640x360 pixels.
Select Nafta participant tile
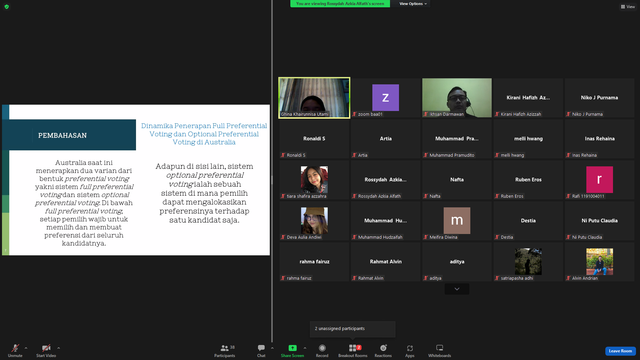point(457,180)
